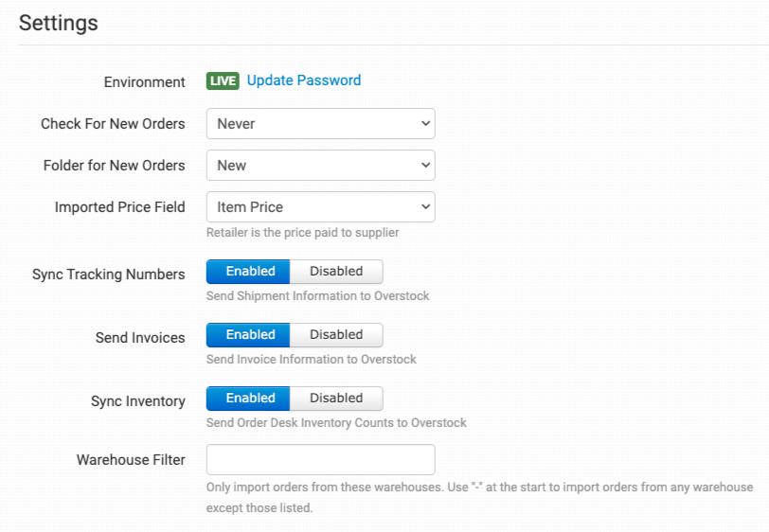Click the Environment label text
This screenshot has width=769, height=532.
tap(144, 82)
